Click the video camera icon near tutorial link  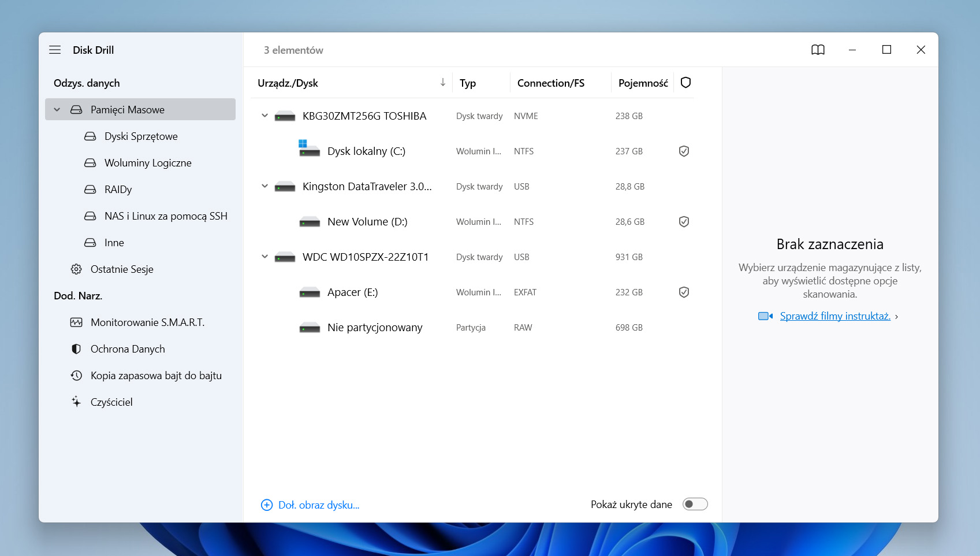(765, 316)
